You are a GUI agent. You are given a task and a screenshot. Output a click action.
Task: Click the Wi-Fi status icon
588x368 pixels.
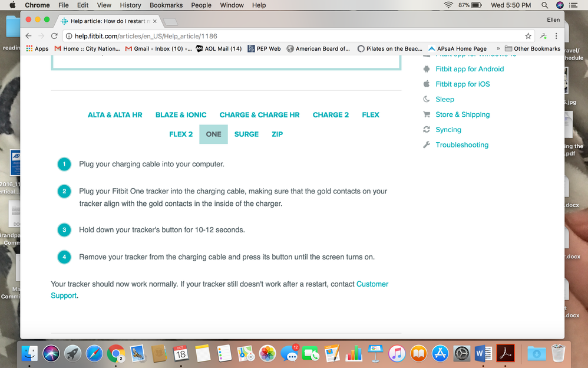point(448,5)
